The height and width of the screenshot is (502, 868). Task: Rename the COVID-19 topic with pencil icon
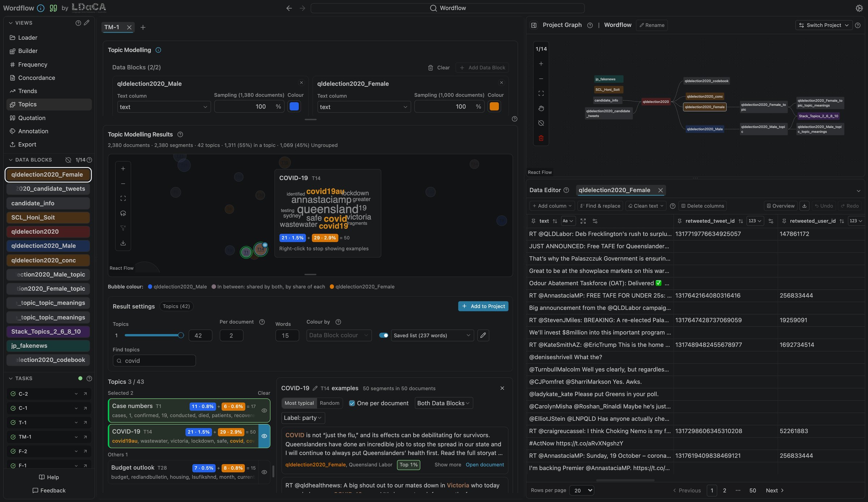pyautogui.click(x=315, y=388)
